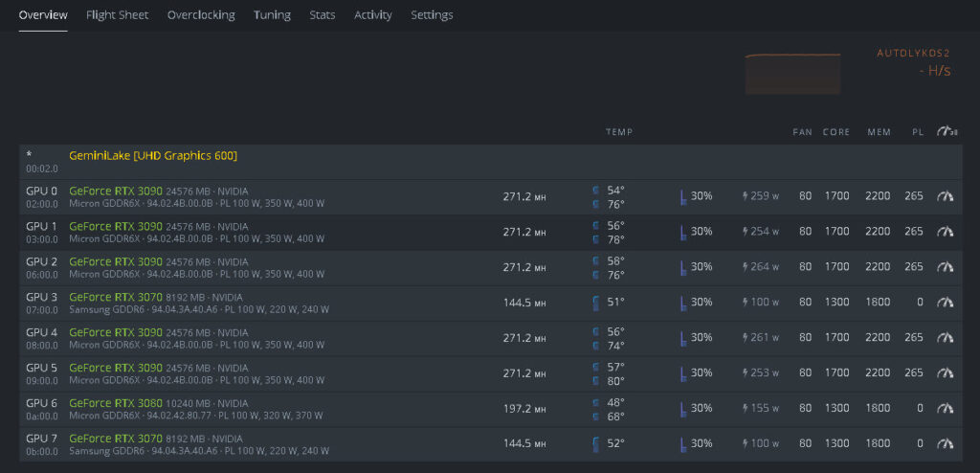The height and width of the screenshot is (473, 980).
Task: Open overclock gauge icon for GPU 5
Action: pyautogui.click(x=945, y=372)
